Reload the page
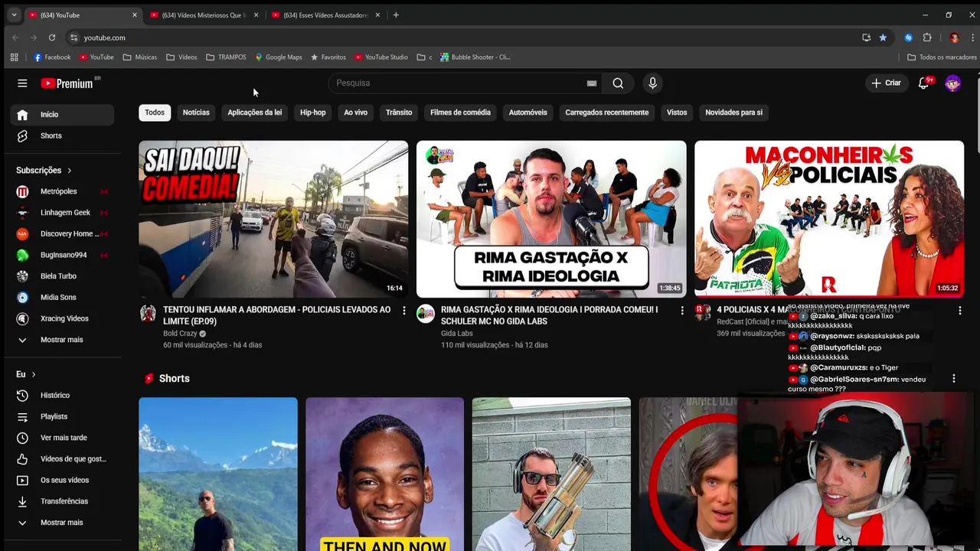Viewport: 980px width, 551px height. click(52, 37)
